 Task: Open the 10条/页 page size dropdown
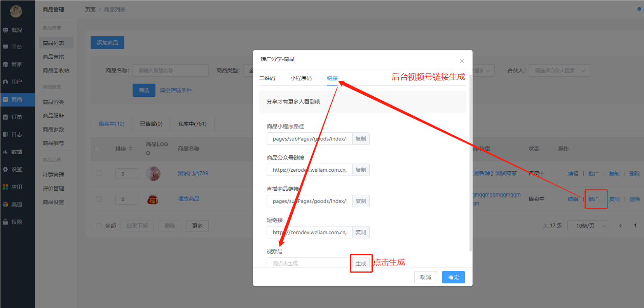click(588, 226)
